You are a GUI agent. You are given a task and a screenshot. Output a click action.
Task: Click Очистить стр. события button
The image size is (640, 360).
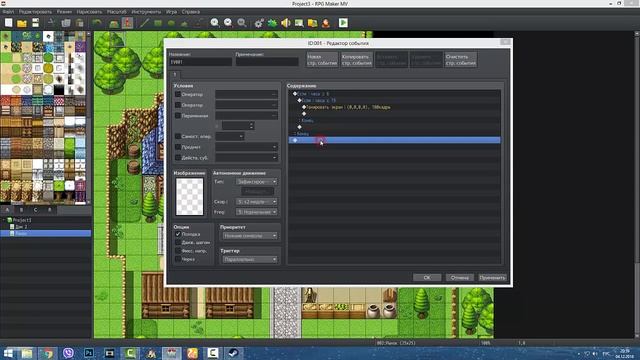[460, 60]
